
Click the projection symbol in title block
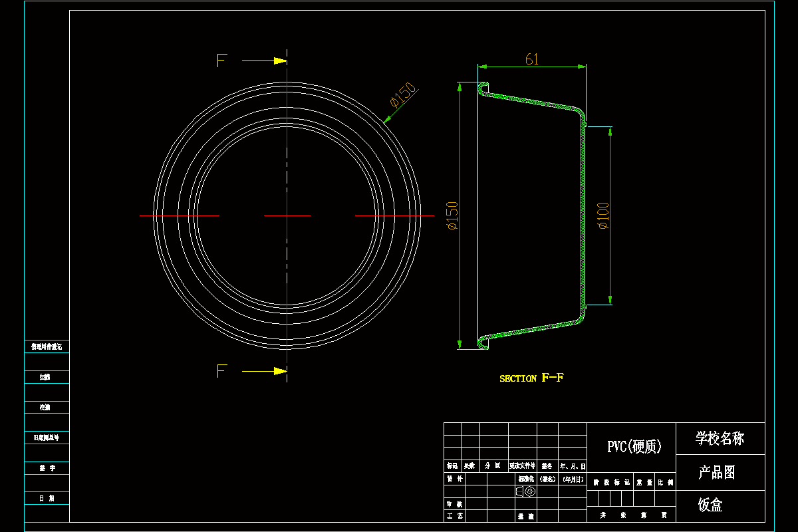[x=525, y=492]
